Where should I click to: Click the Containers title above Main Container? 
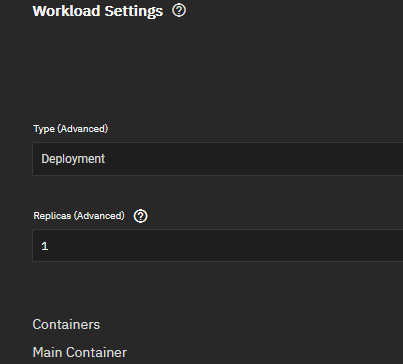point(66,324)
